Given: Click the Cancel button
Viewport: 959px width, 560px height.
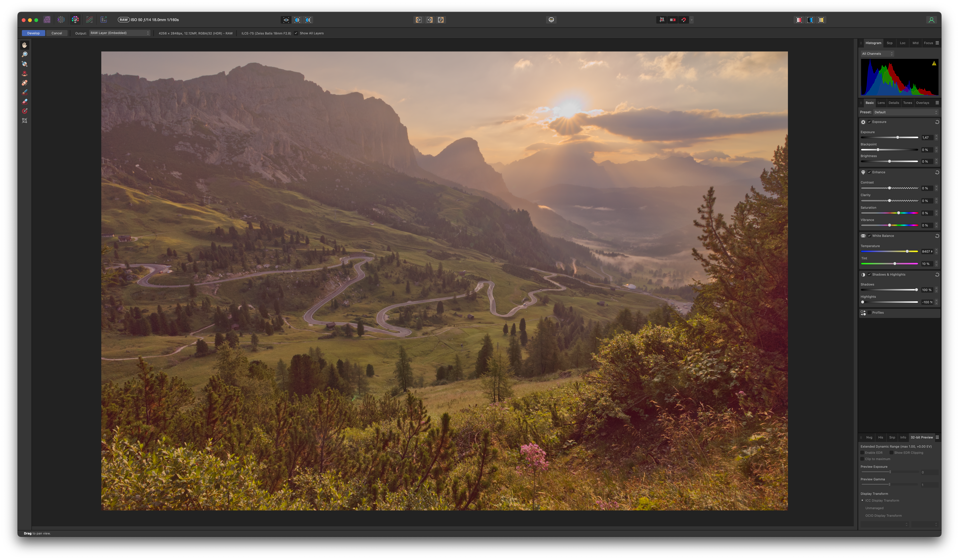Looking at the screenshot, I should pyautogui.click(x=57, y=33).
